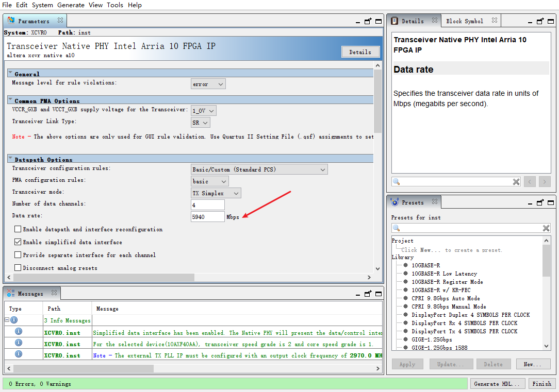This screenshot has height=392, width=559.
Task: Open the Generate menu
Action: tap(71, 5)
